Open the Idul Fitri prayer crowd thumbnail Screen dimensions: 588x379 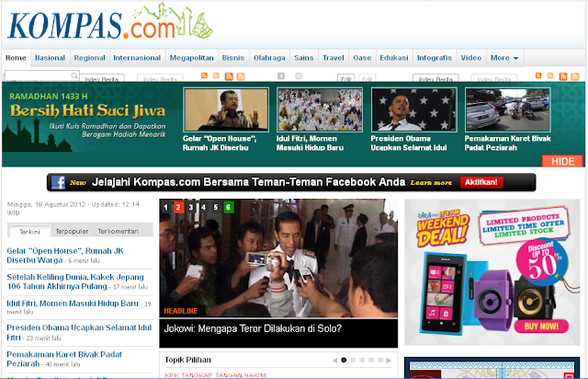tap(320, 109)
